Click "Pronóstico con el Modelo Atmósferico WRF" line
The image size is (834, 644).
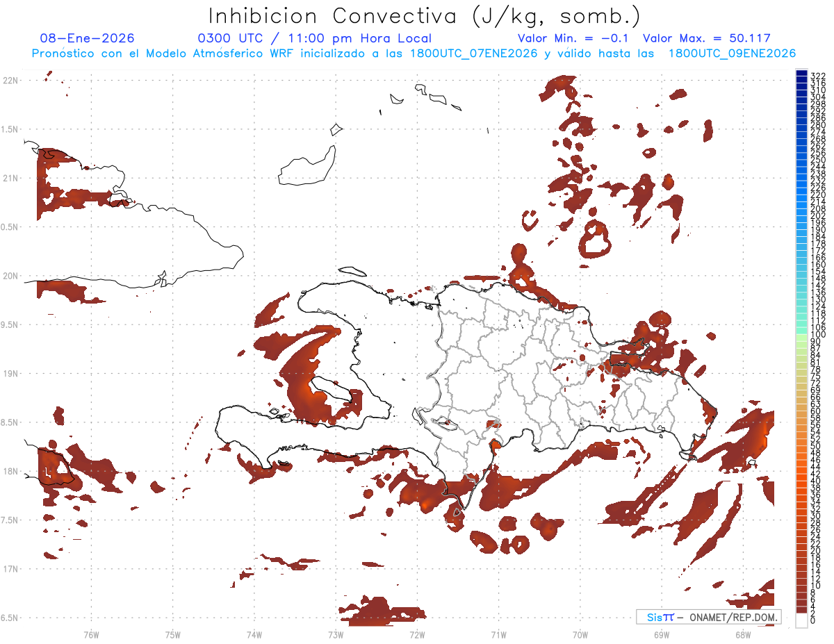point(165,53)
